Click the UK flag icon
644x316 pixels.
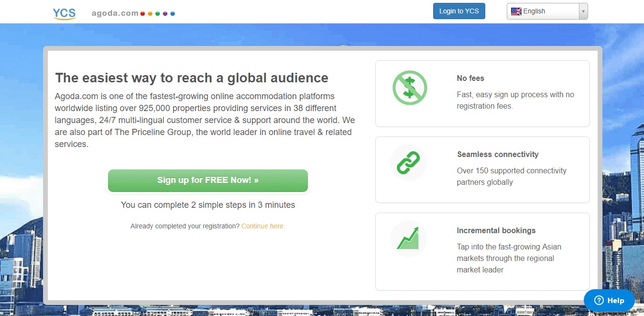click(x=516, y=11)
